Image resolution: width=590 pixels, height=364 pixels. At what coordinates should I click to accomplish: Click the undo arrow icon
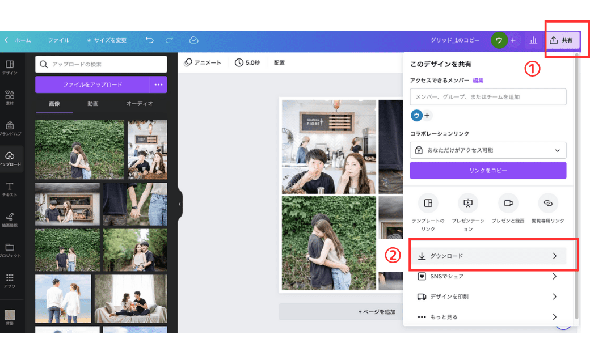[150, 40]
